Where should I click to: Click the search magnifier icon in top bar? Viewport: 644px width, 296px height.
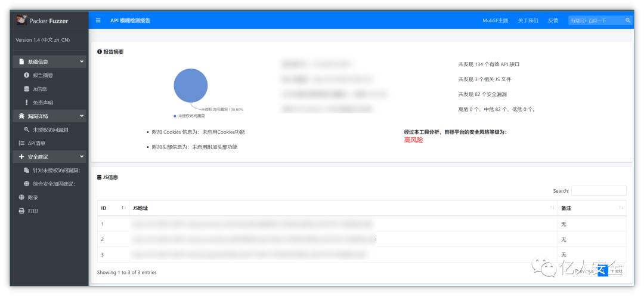click(x=627, y=20)
